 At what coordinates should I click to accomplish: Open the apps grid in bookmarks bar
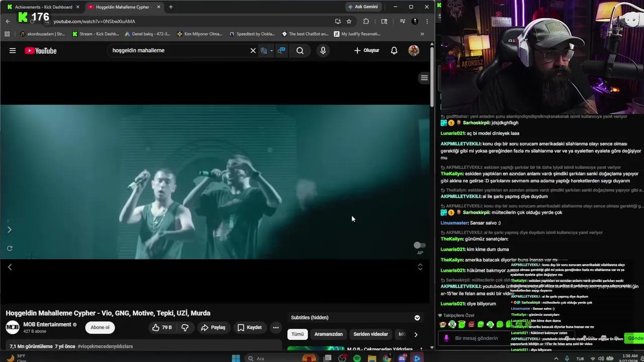[7, 34]
